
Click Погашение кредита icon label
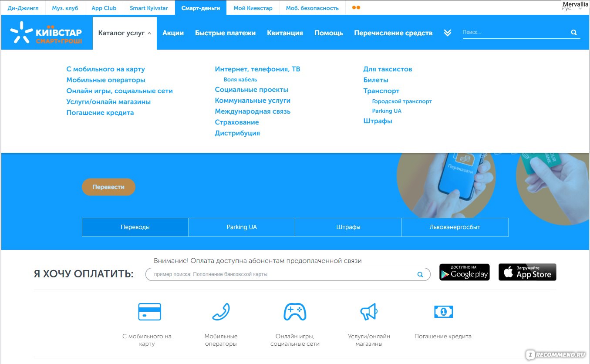pos(443,337)
